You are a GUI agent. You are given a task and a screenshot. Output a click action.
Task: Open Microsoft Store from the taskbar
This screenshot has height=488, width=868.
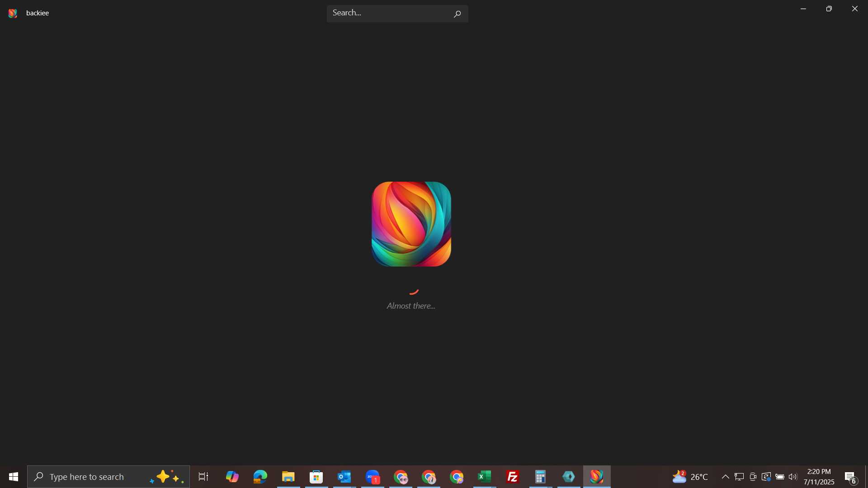click(x=316, y=477)
